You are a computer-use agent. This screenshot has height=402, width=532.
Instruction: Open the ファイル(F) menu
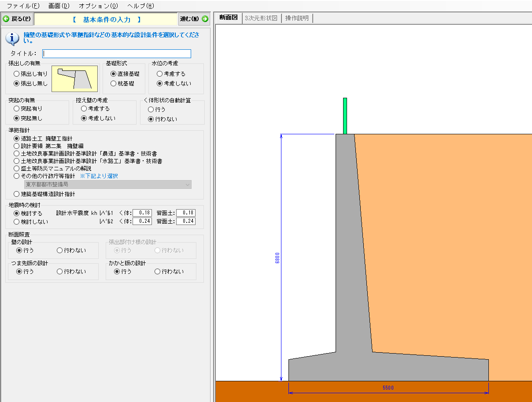coord(23,6)
